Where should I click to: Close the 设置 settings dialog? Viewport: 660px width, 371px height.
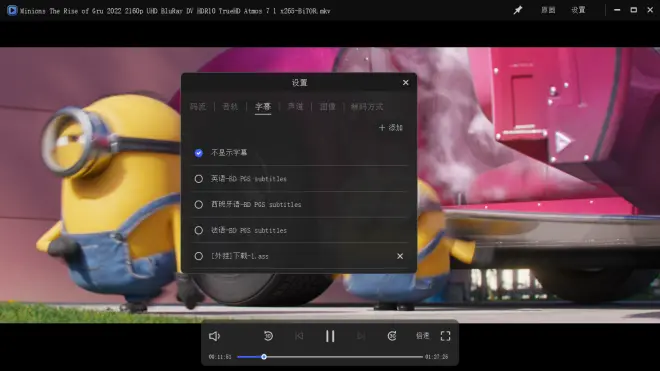point(405,83)
